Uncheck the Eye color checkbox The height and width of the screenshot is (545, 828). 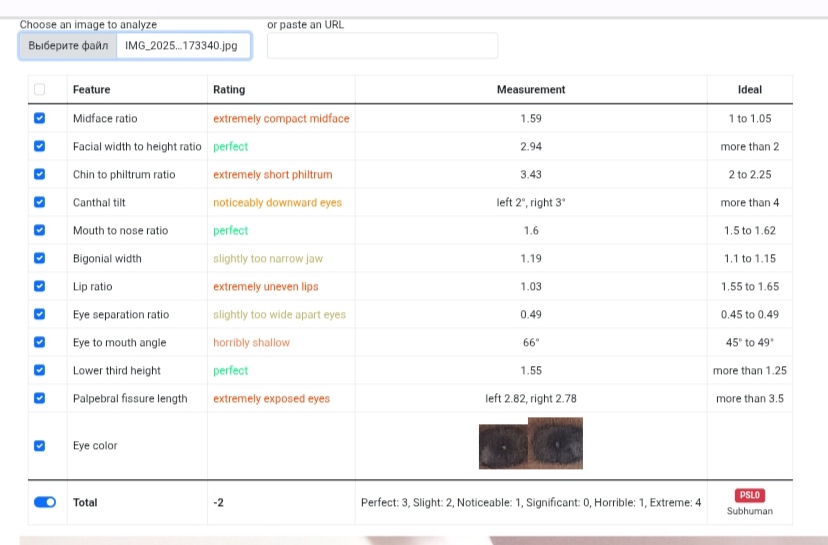[x=40, y=446]
